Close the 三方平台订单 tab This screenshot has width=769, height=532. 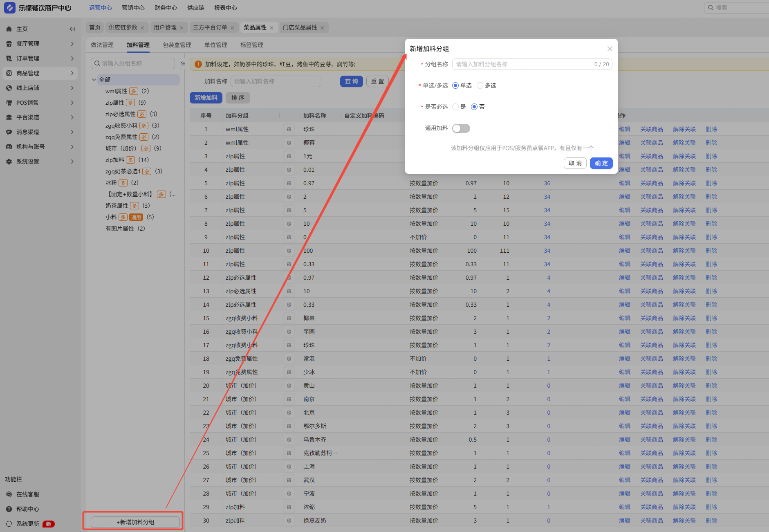pyautogui.click(x=232, y=28)
